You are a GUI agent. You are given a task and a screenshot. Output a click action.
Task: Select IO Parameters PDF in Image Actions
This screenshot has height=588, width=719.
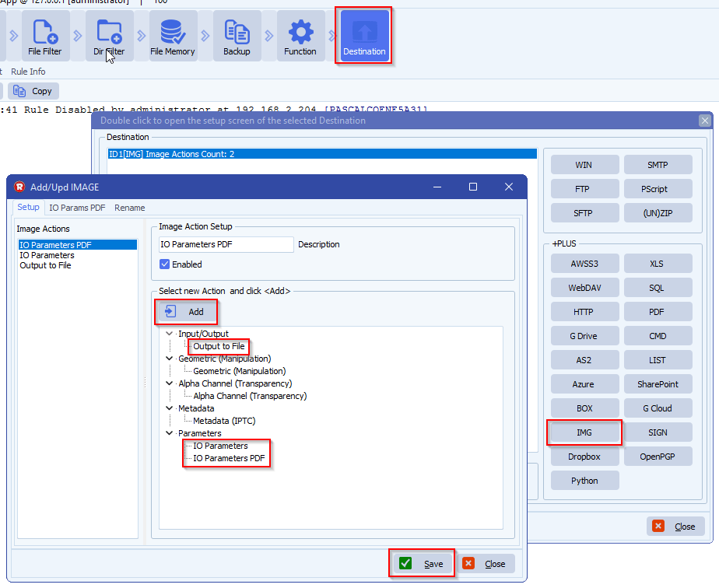[x=78, y=245]
